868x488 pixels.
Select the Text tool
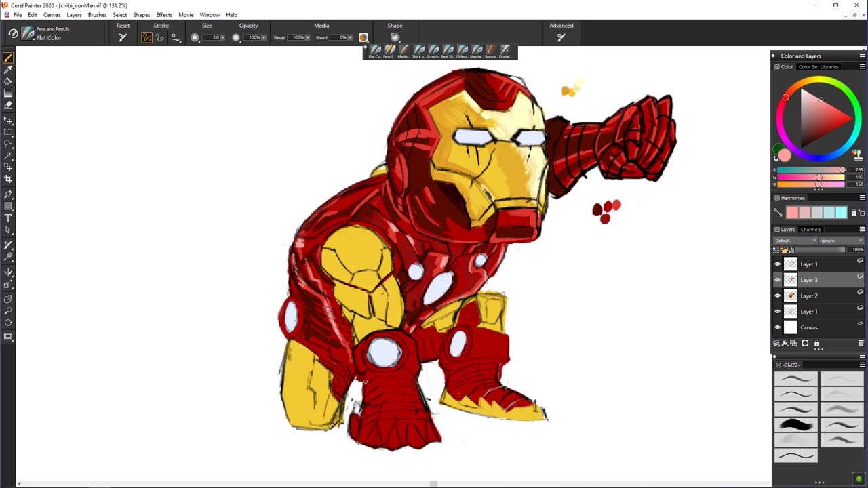coord(8,218)
